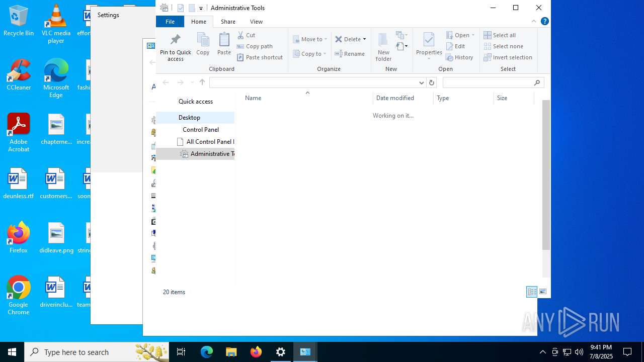The height and width of the screenshot is (362, 644).
Task: Open the File menu tab
Action: click(170, 22)
